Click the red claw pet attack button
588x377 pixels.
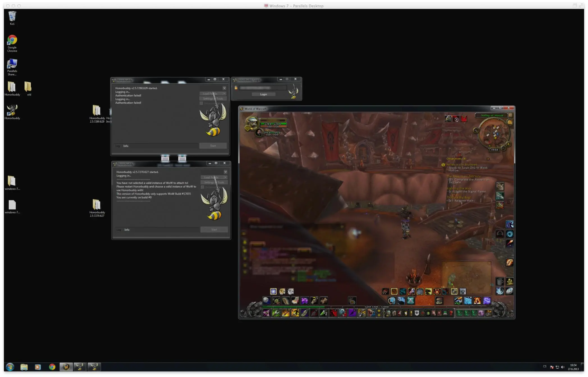pyautogui.click(x=385, y=291)
